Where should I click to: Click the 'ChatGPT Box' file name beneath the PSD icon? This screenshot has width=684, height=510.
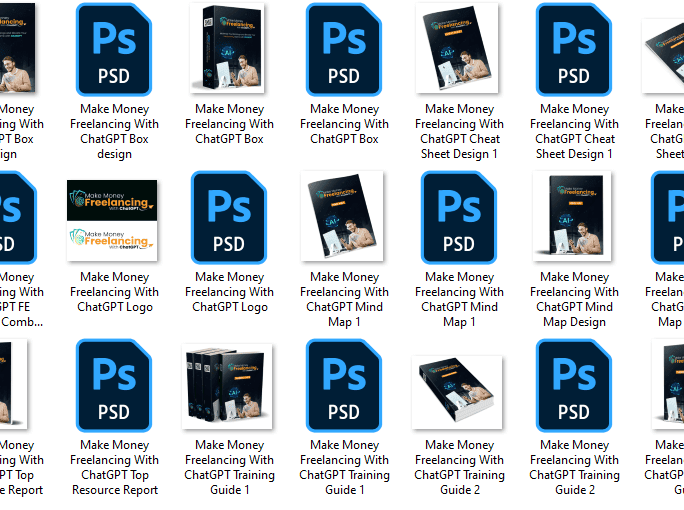(344, 124)
